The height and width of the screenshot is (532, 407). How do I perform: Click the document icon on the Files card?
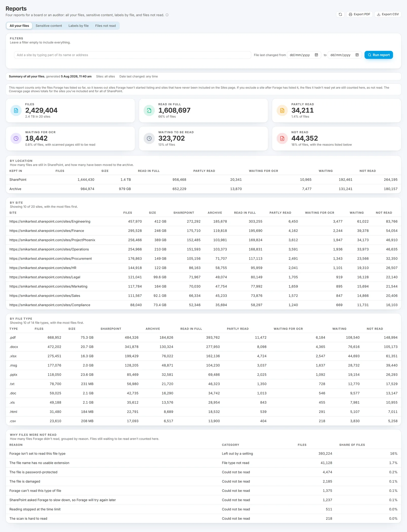click(16, 110)
